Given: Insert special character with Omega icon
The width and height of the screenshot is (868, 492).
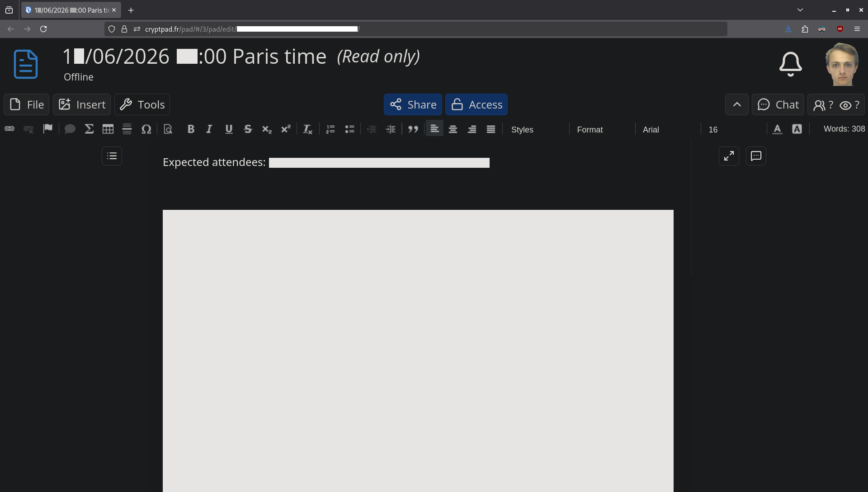Looking at the screenshot, I should [x=146, y=129].
